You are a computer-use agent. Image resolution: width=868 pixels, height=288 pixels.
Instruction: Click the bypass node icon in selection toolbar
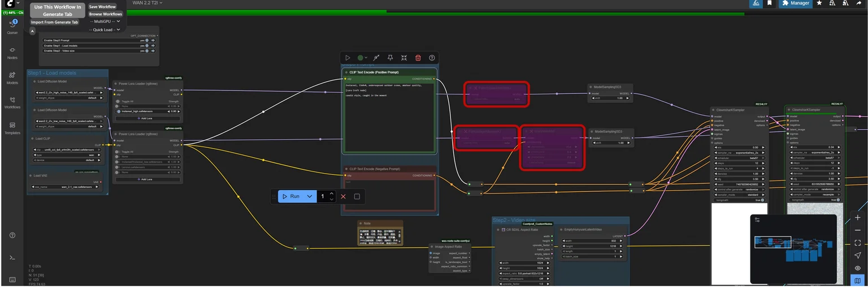click(376, 58)
